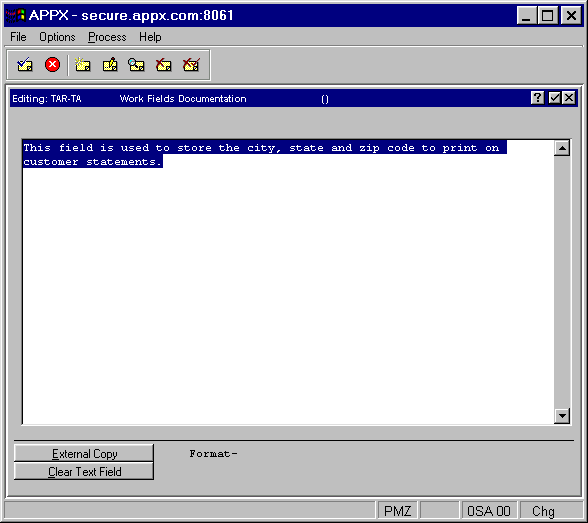Open help via the question mark icon
The image size is (588, 523).
click(537, 98)
